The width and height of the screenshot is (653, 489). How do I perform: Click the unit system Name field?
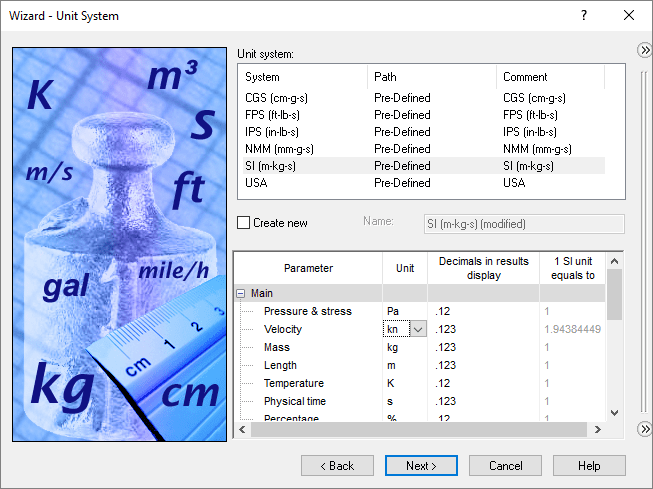(522, 224)
